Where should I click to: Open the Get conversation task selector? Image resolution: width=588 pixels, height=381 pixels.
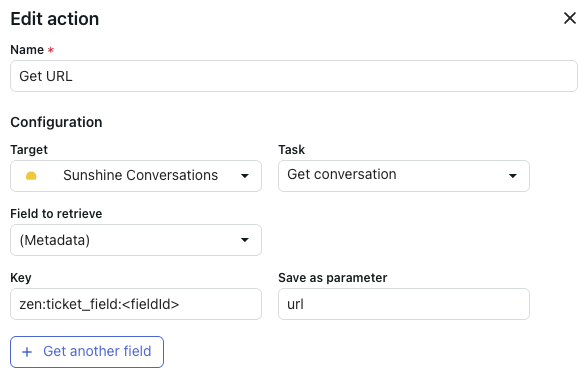tap(404, 176)
